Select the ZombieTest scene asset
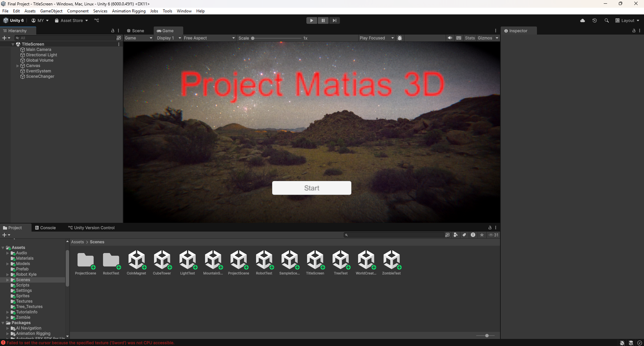 click(391, 262)
